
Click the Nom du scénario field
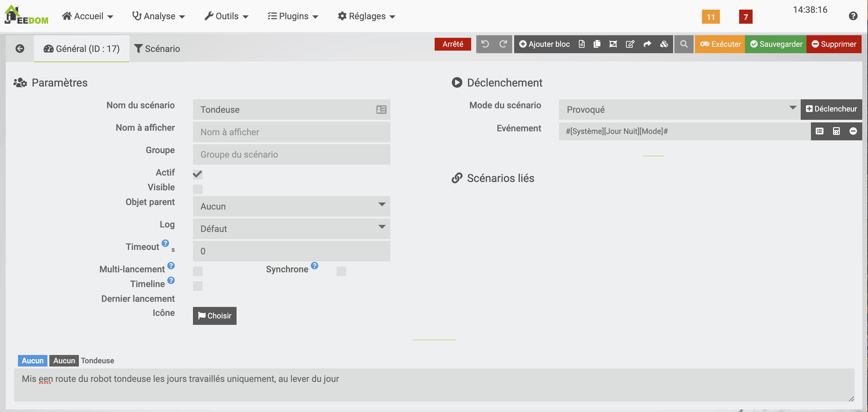coord(291,110)
